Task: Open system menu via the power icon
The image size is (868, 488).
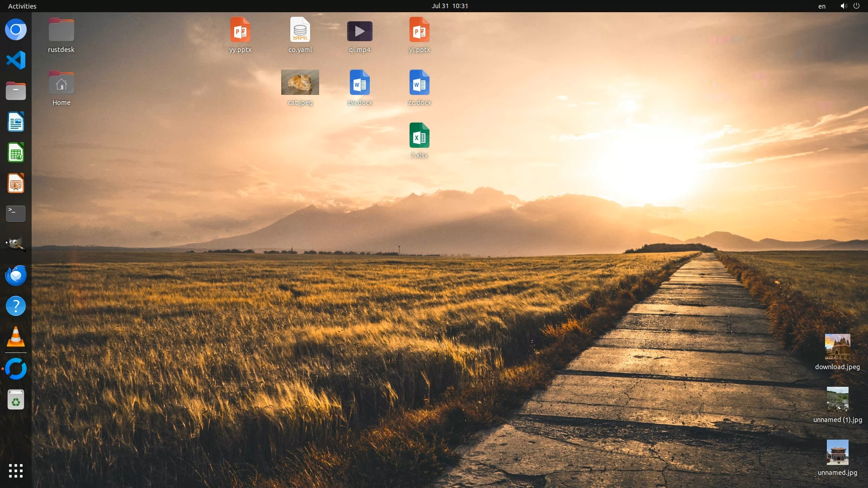Action: tap(856, 6)
